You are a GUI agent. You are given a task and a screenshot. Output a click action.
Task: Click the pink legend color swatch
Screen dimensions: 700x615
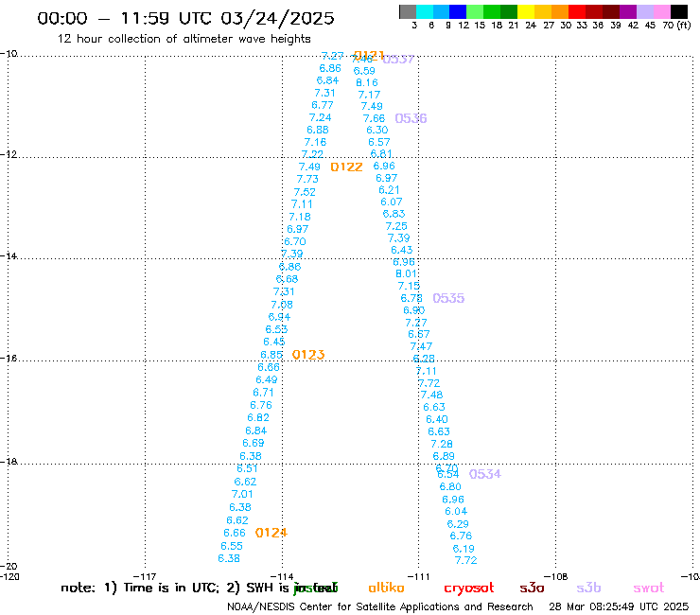click(661, 11)
